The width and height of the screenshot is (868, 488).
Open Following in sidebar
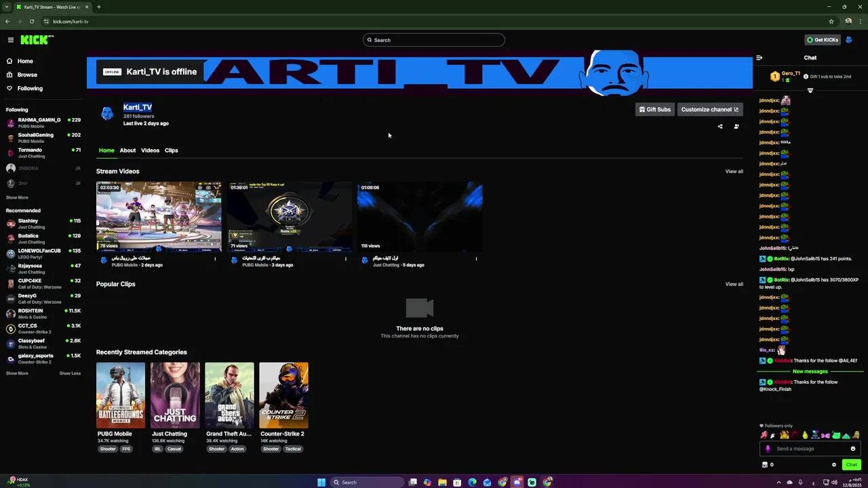pyautogui.click(x=30, y=88)
